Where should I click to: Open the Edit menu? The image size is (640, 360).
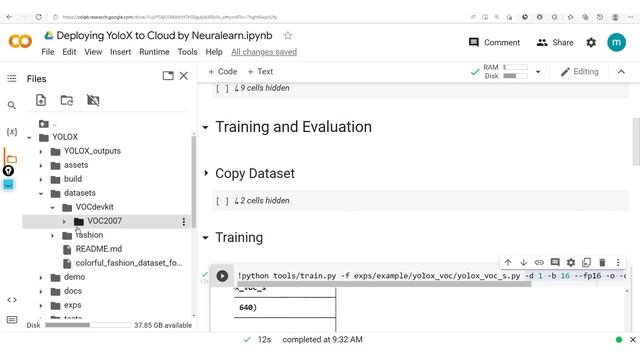[x=69, y=52]
